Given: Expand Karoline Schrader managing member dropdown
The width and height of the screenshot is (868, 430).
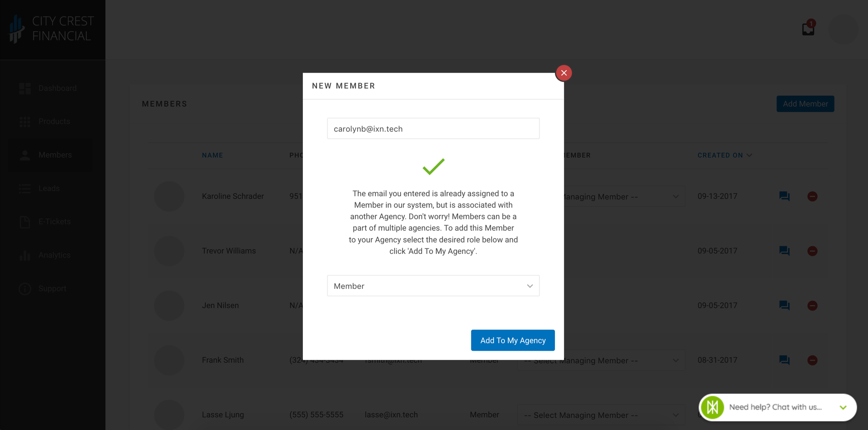Looking at the screenshot, I should pos(676,196).
